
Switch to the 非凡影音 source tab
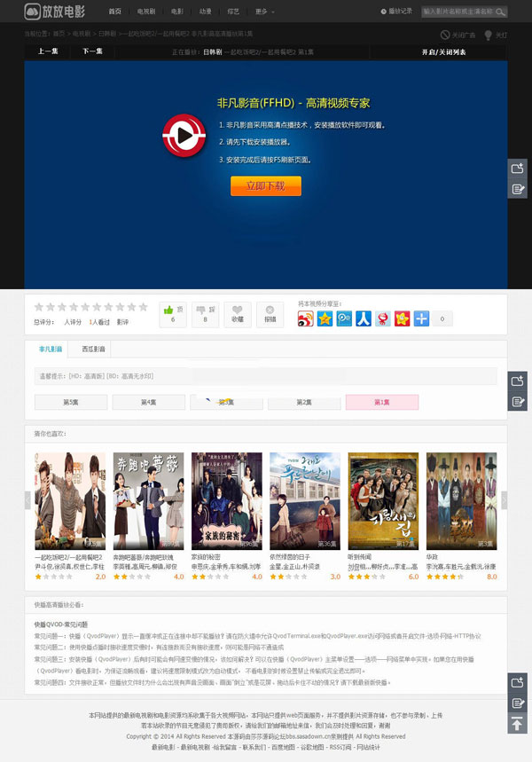tap(51, 349)
